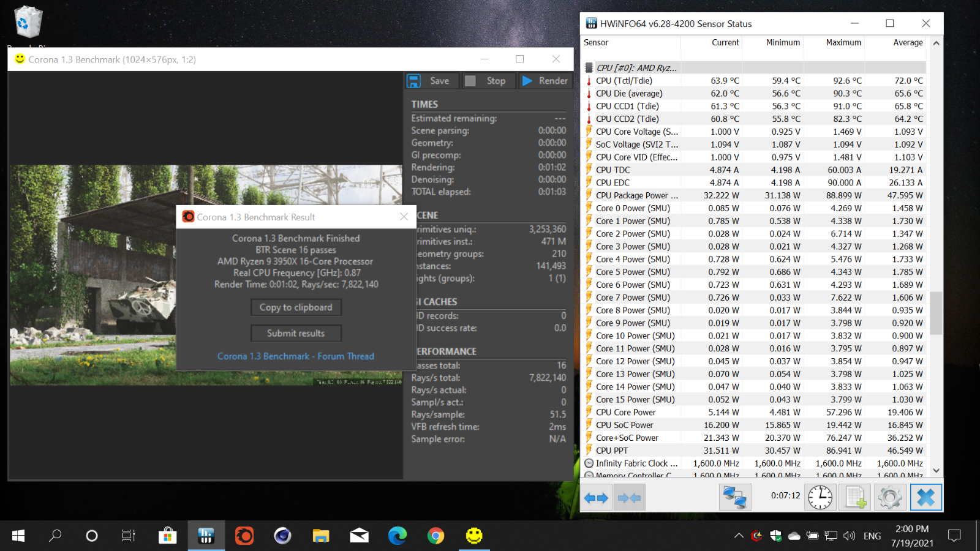
Task: Select the CPU EDC sensor row
Action: [754, 182]
